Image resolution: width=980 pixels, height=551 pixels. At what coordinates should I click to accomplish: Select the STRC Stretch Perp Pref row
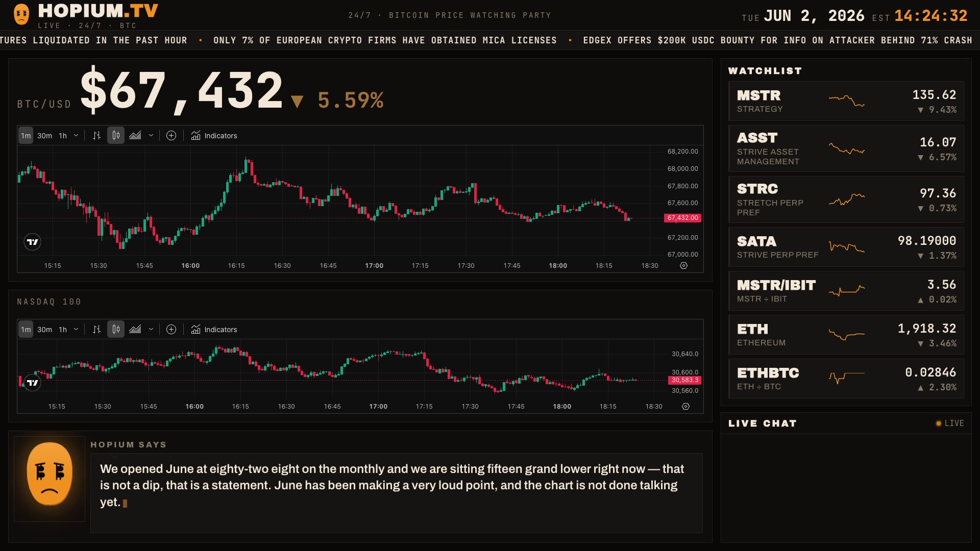(846, 199)
